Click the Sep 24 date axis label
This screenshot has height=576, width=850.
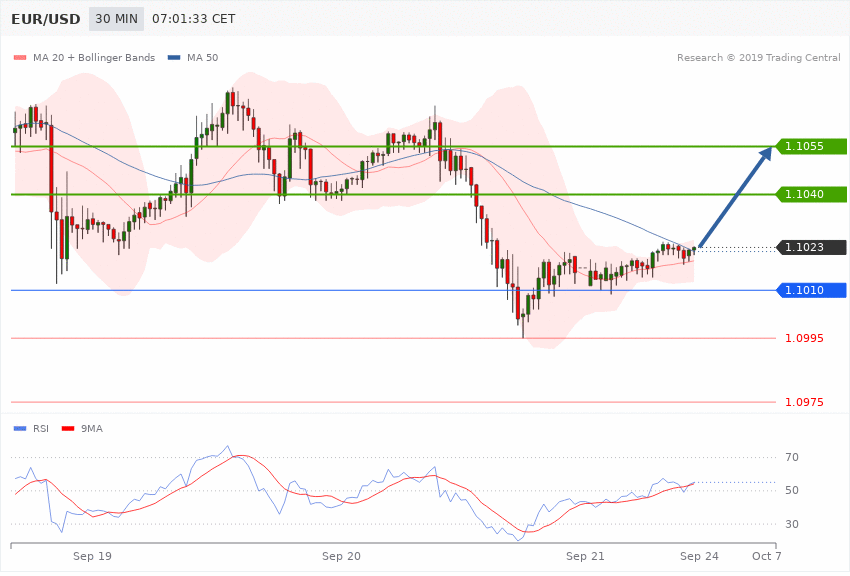(699, 556)
